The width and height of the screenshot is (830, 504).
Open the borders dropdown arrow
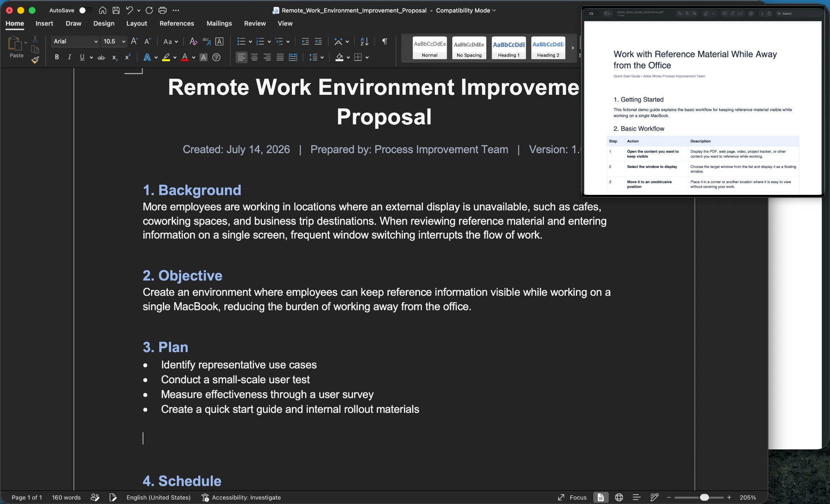[x=367, y=58]
